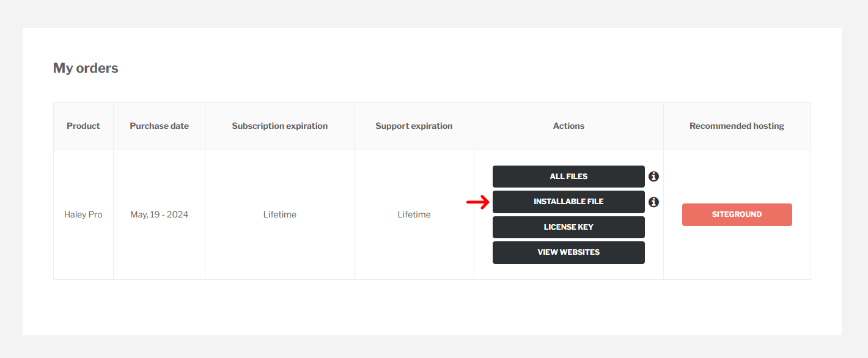The height and width of the screenshot is (358, 868).
Task: Click the info icon beside All Files
Action: [653, 177]
